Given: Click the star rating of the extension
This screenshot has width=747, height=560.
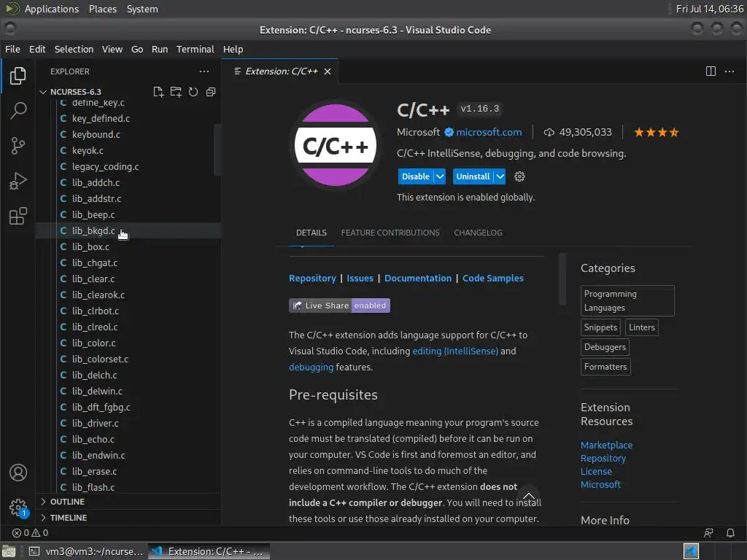Looking at the screenshot, I should click(x=656, y=133).
